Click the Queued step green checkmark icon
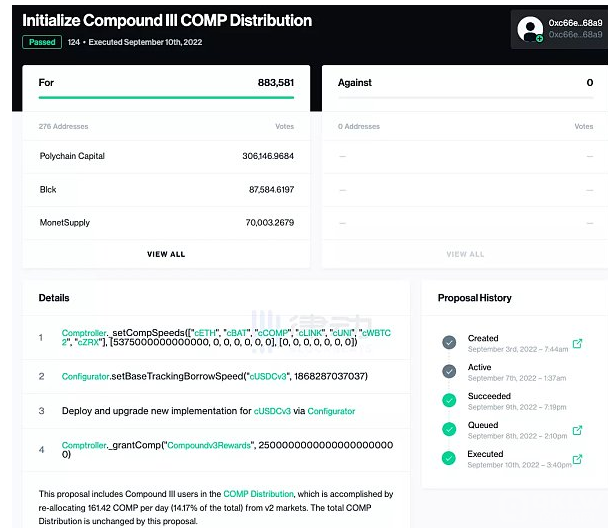The height and width of the screenshot is (528, 608). pos(449,429)
